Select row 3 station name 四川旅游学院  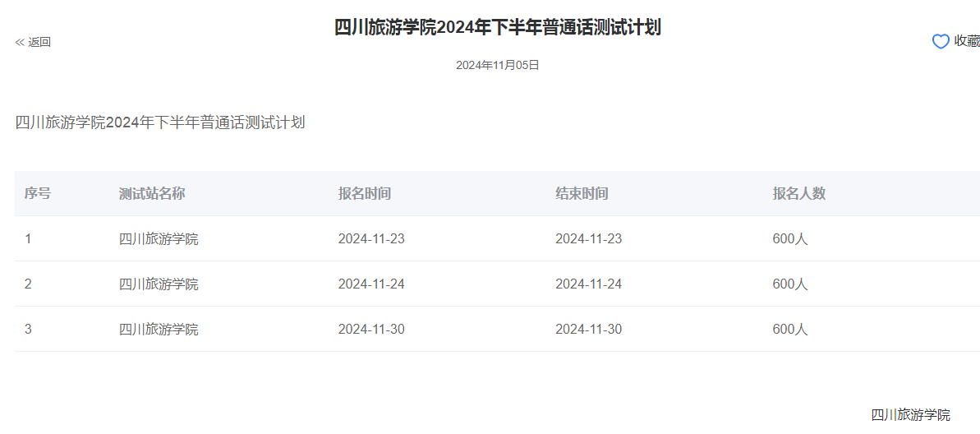click(x=159, y=330)
